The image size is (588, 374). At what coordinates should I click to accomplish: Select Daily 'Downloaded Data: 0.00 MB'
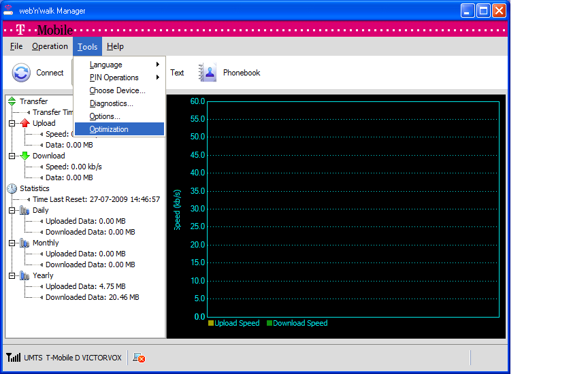tap(91, 232)
